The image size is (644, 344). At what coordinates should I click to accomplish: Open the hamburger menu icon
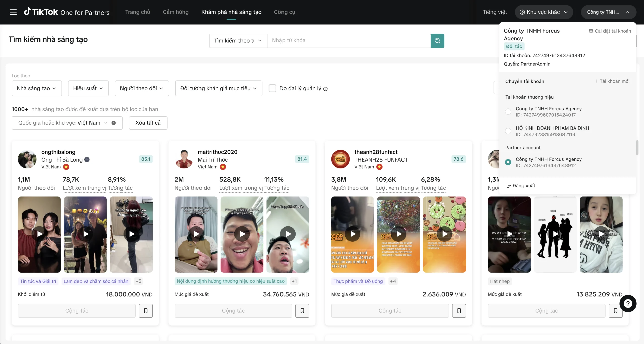click(13, 12)
